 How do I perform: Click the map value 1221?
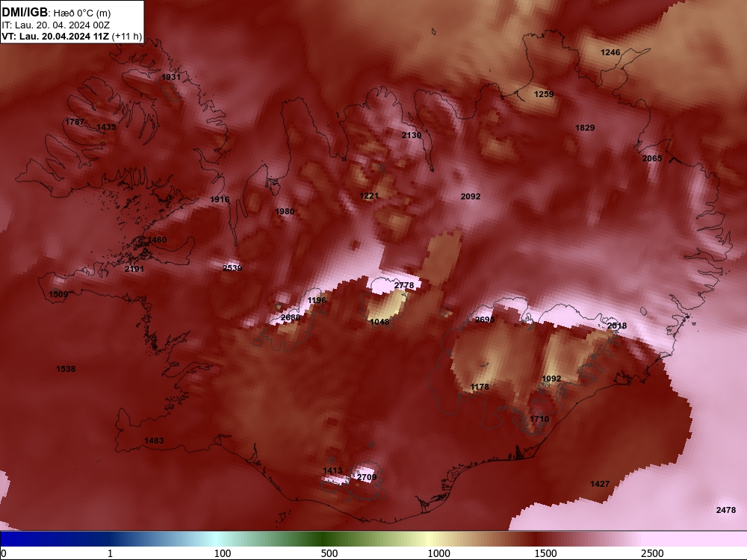pyautogui.click(x=369, y=196)
